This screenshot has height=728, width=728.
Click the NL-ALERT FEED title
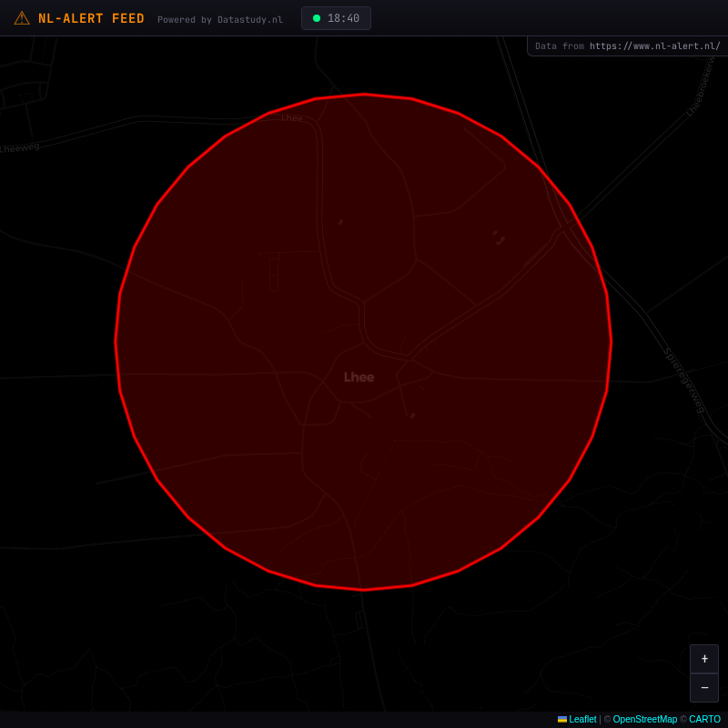coord(91,18)
